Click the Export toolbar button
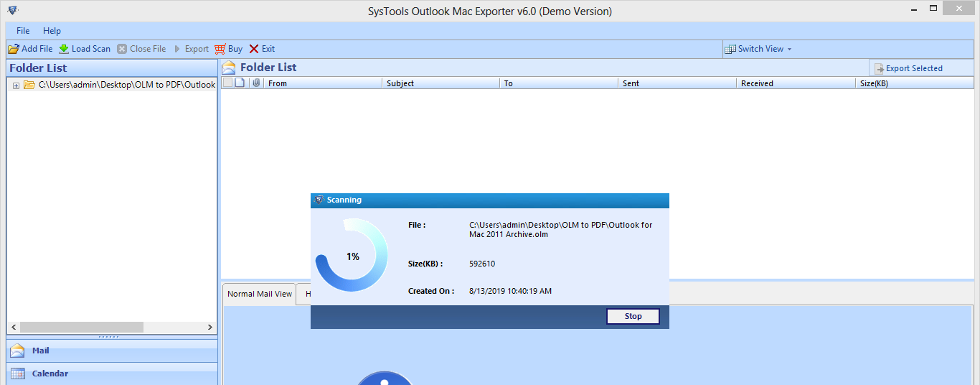Image resolution: width=980 pixels, height=385 pixels. tap(191, 49)
